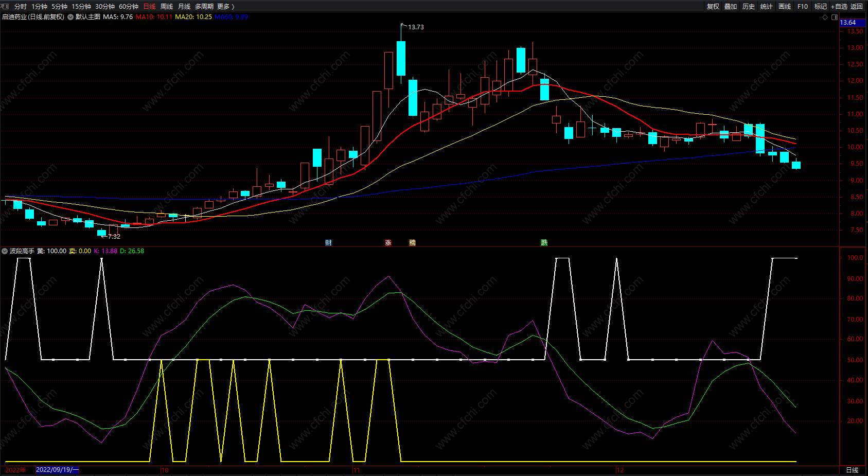Click the diamond icon above price axis
868x476 pixels.
(x=825, y=17)
